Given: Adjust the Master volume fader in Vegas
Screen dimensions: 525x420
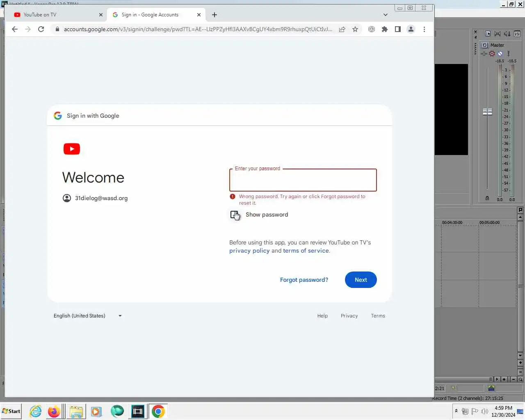Looking at the screenshot, I should point(487,112).
